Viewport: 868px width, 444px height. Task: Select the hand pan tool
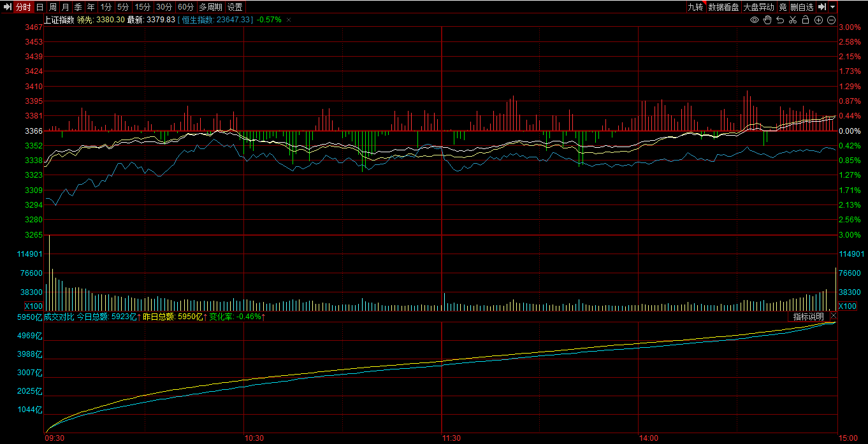coord(767,20)
